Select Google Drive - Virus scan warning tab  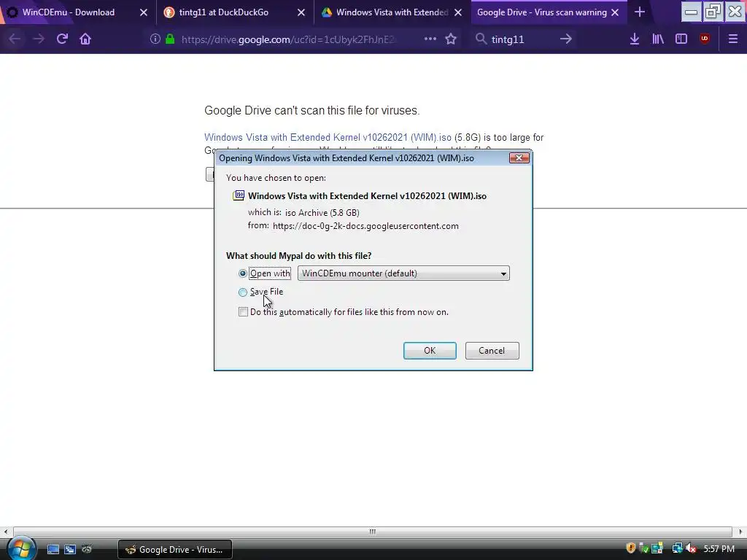(542, 12)
